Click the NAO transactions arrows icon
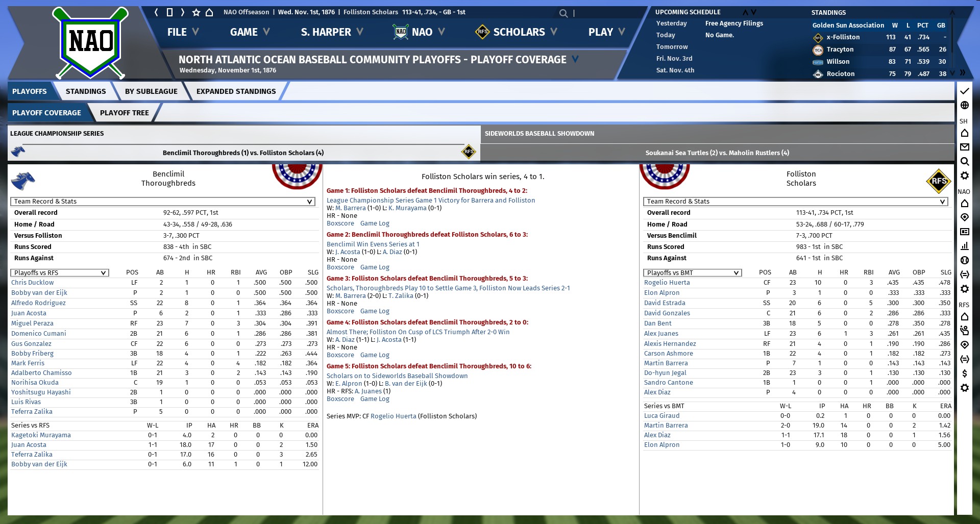The image size is (980, 524). tap(964, 275)
